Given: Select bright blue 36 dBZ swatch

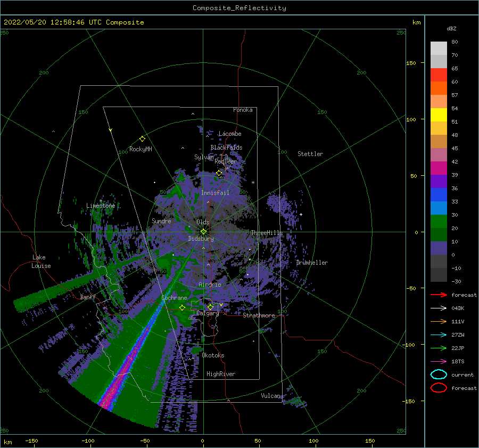Looking at the screenshot, I should pyautogui.click(x=439, y=195).
